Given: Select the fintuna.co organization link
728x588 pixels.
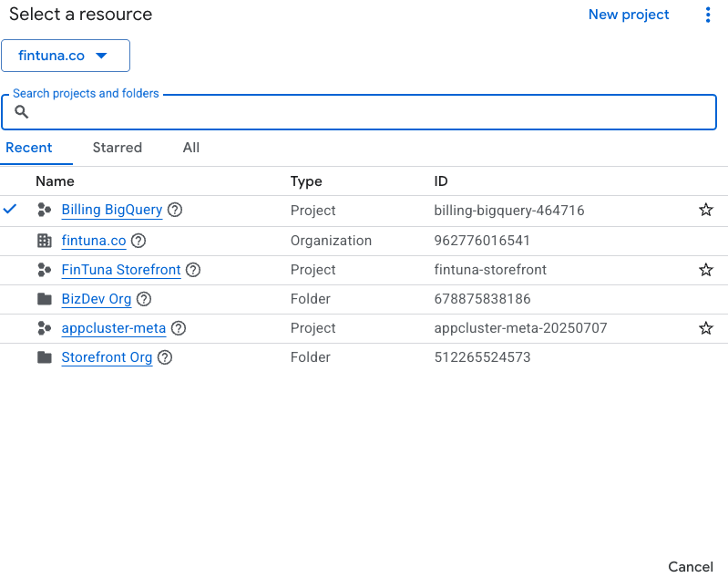Looking at the screenshot, I should click(94, 241).
